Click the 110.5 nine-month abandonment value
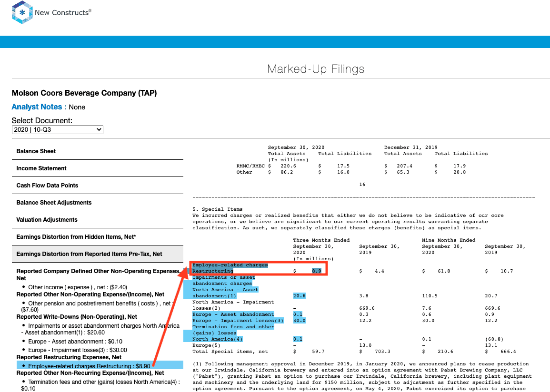 point(430,296)
